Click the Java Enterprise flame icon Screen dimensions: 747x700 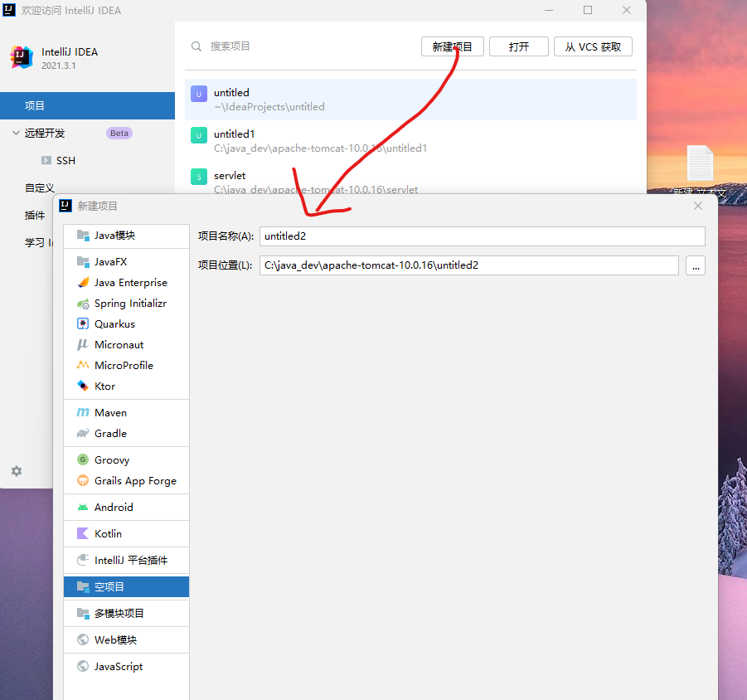pos(83,283)
